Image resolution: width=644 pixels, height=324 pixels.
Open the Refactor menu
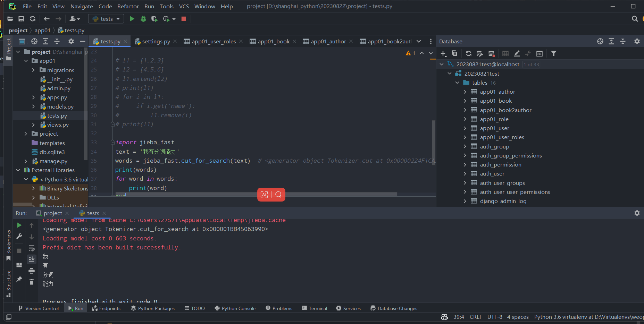(x=128, y=6)
